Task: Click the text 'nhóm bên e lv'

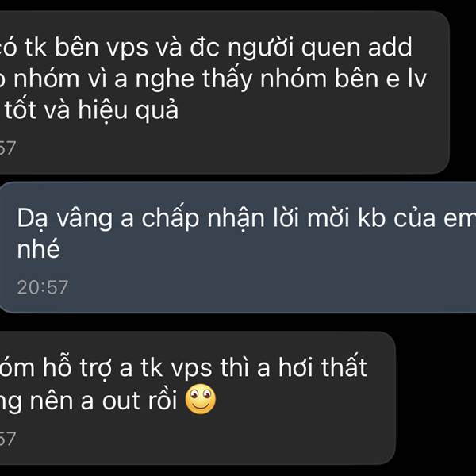Action: pos(344,79)
